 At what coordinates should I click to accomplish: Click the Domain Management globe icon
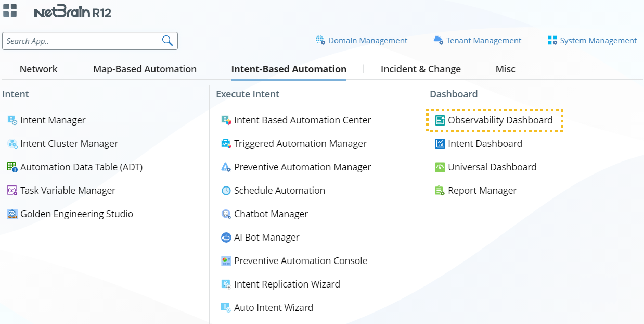point(320,40)
